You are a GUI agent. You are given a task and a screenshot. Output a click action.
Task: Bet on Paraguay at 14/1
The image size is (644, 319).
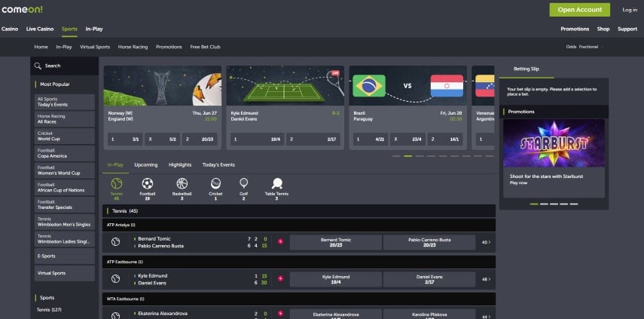[x=445, y=140]
